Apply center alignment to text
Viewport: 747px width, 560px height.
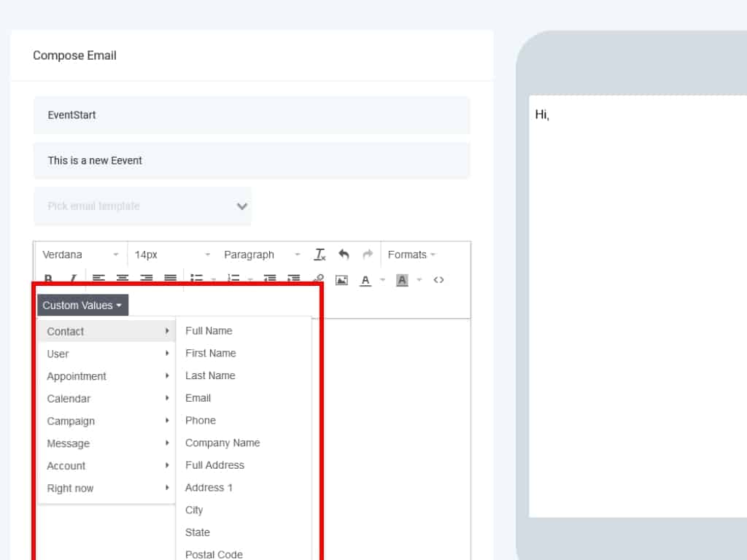pyautogui.click(x=123, y=279)
